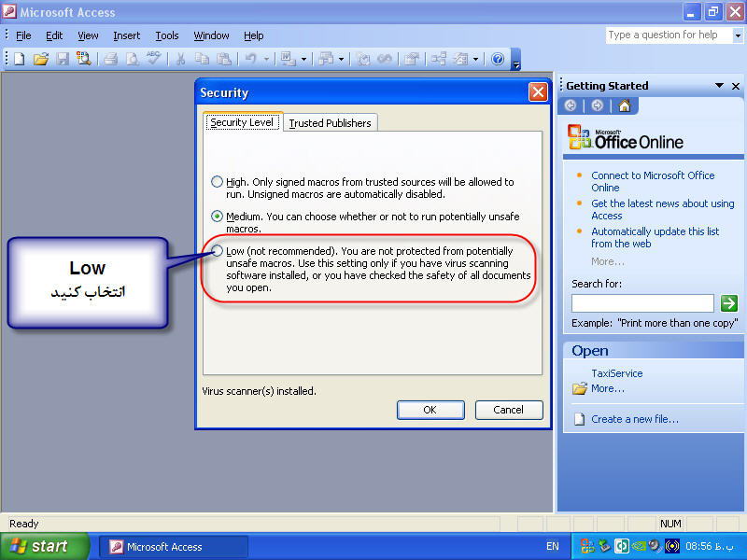Image resolution: width=747 pixels, height=560 pixels.
Task: Select the Security Level tab
Action: click(242, 122)
